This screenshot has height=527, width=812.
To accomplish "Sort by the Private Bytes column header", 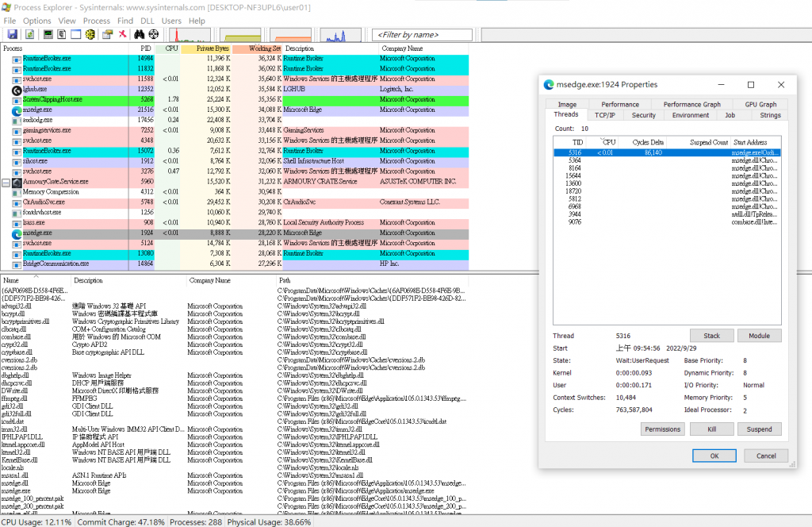I will point(205,48).
